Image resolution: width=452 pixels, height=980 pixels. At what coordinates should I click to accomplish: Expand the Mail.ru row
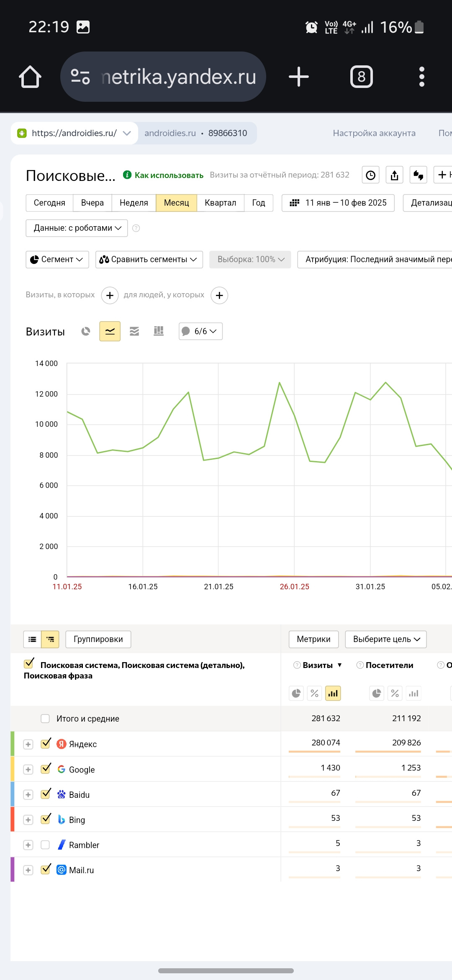pos(28,870)
